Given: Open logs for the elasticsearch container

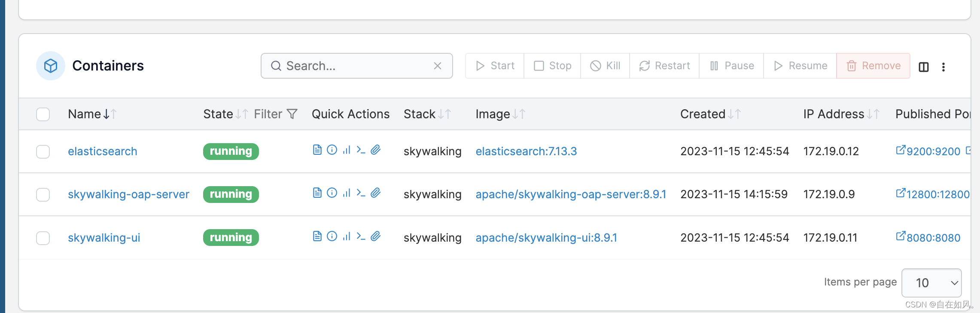Looking at the screenshot, I should click(317, 150).
